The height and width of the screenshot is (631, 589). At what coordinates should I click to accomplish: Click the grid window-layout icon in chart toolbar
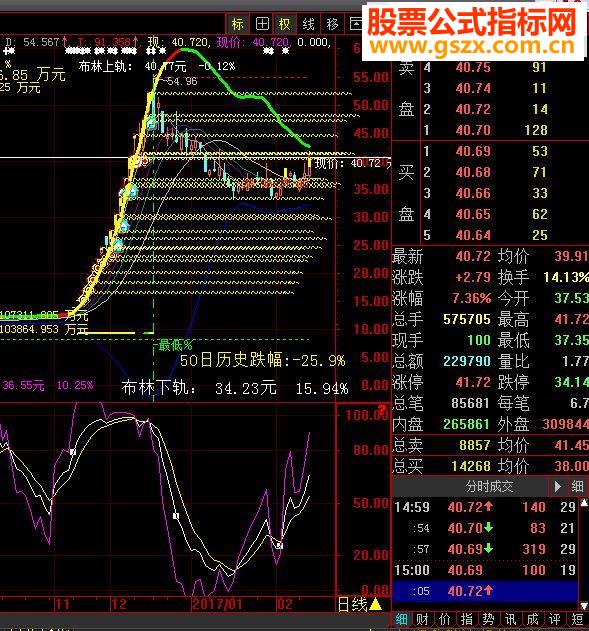coord(262,24)
